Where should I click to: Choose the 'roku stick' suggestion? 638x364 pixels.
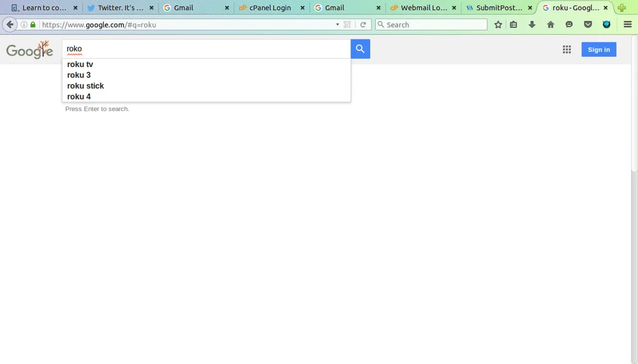click(x=206, y=86)
